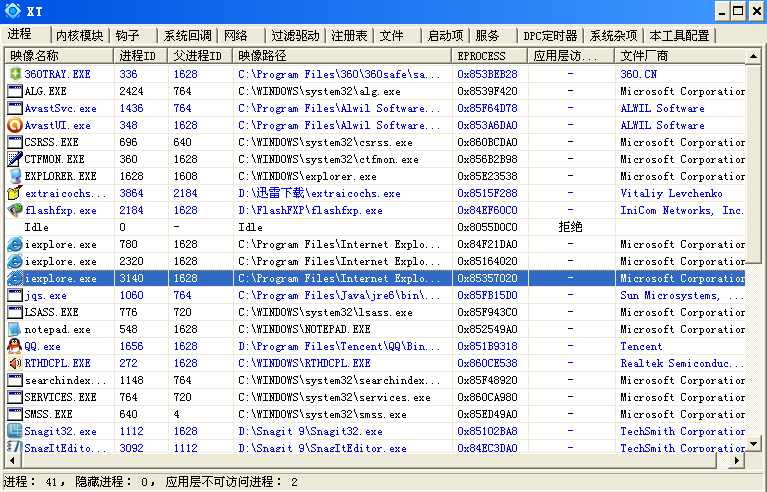
Task: Click the orange AvastUI.exe icon
Action: 15,125
